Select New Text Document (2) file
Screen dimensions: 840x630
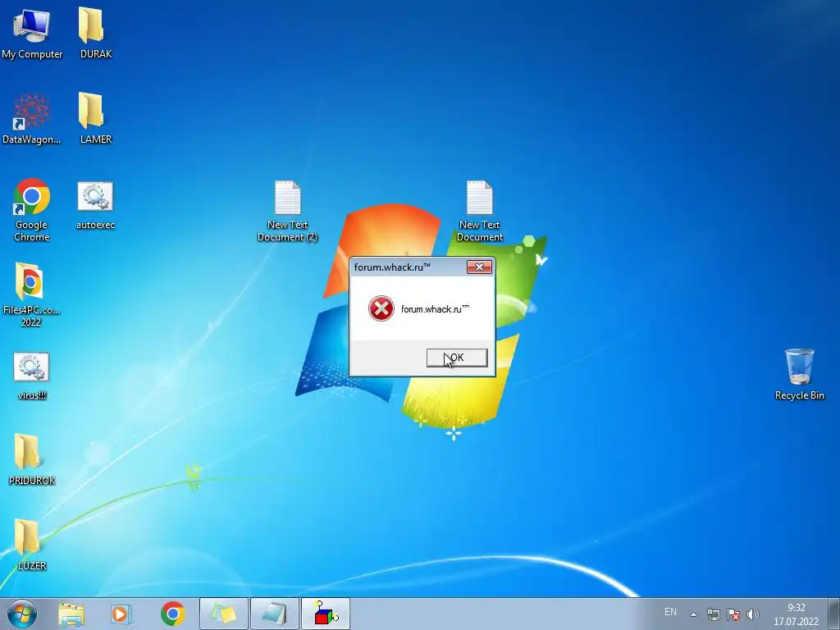point(288,211)
